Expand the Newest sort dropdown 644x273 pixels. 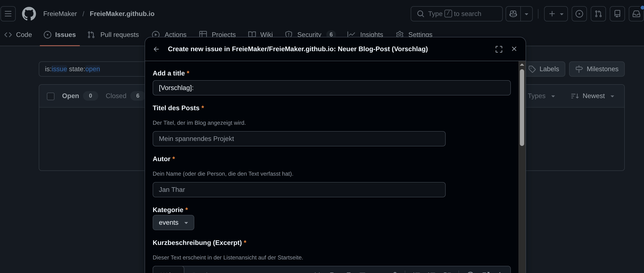[x=592, y=96]
